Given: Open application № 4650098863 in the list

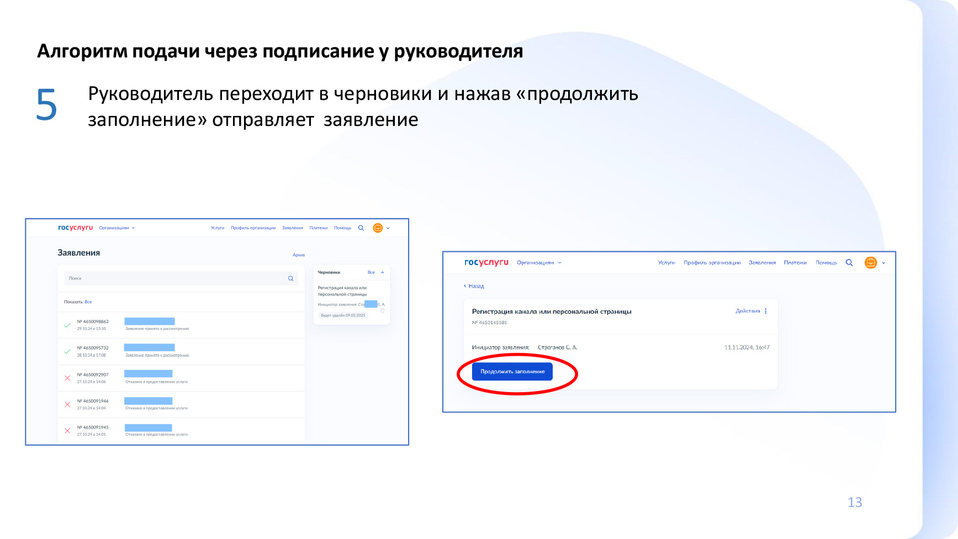Looking at the screenshot, I should pyautogui.click(x=93, y=322).
